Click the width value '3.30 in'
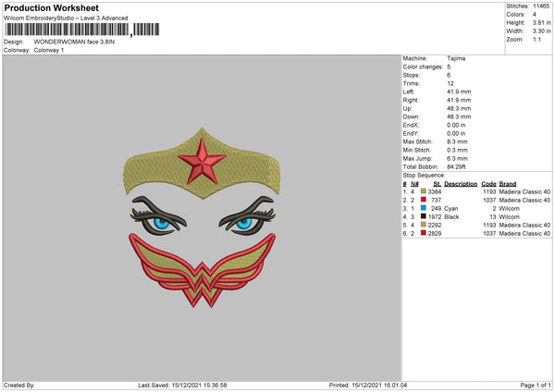This screenshot has height=392, width=555. [x=541, y=31]
